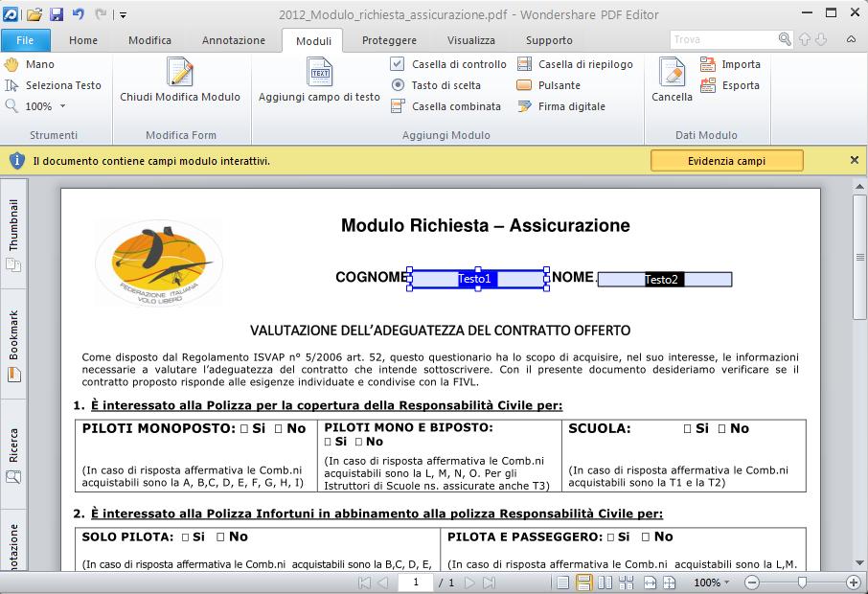
Task: Click the find previous up arrow
Action: click(805, 39)
